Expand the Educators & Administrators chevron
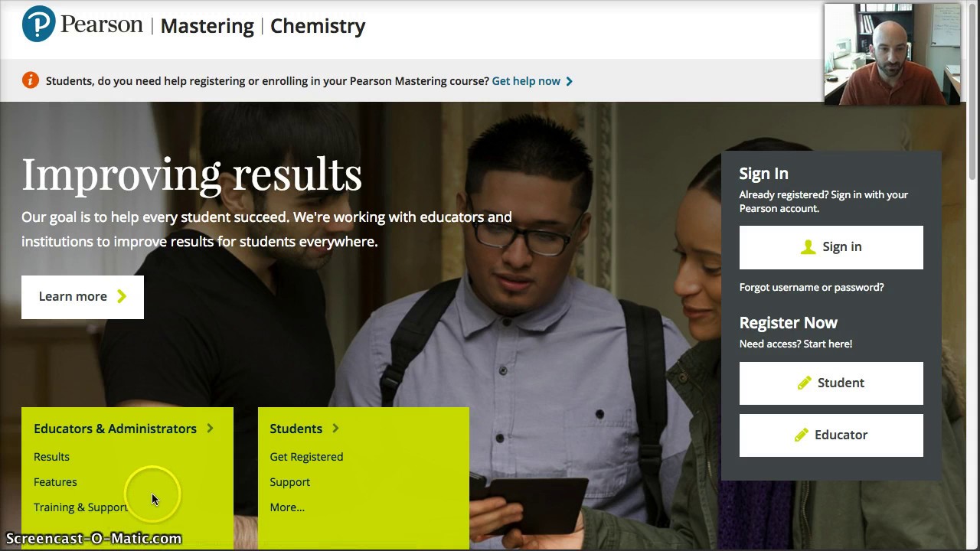 point(210,428)
